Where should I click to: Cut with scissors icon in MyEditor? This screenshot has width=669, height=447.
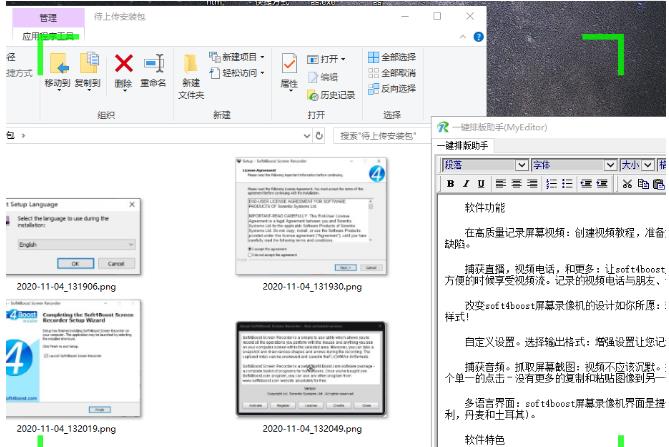coord(627,184)
